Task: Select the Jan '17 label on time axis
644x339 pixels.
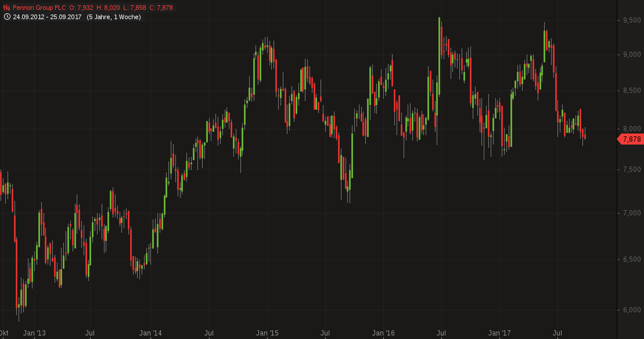Action: tap(501, 333)
